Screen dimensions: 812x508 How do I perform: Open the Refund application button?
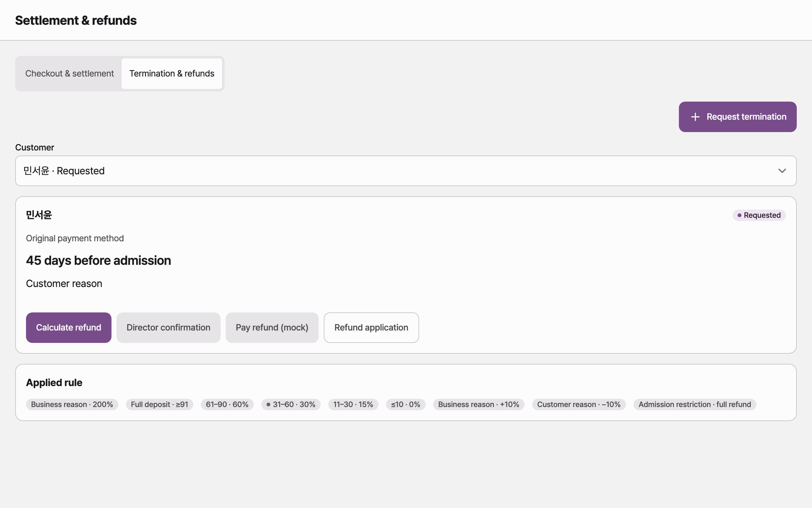coord(371,328)
